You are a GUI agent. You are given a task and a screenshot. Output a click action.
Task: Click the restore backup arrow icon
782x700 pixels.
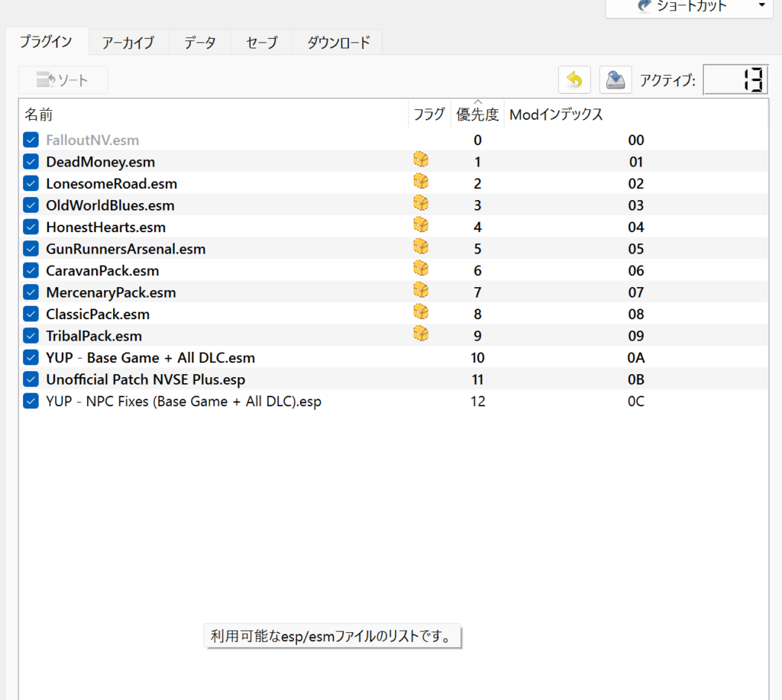(574, 79)
